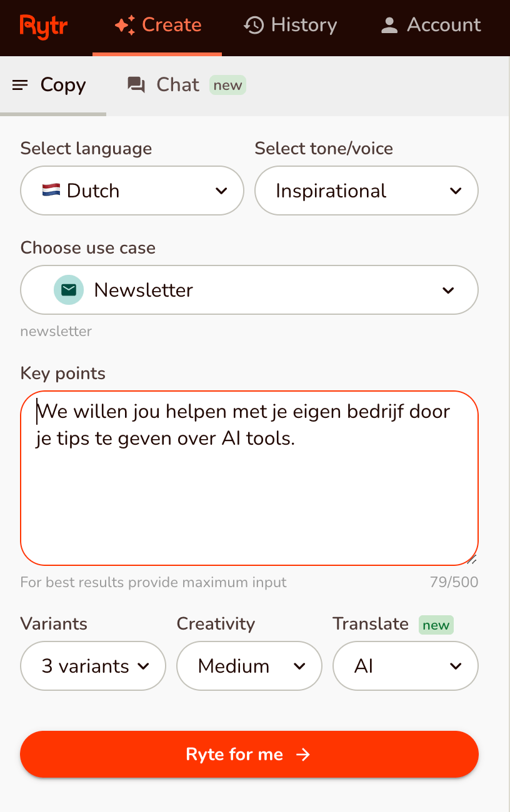This screenshot has height=812, width=510.
Task: Click the Newsletter envelope icon
Action: coord(69,289)
